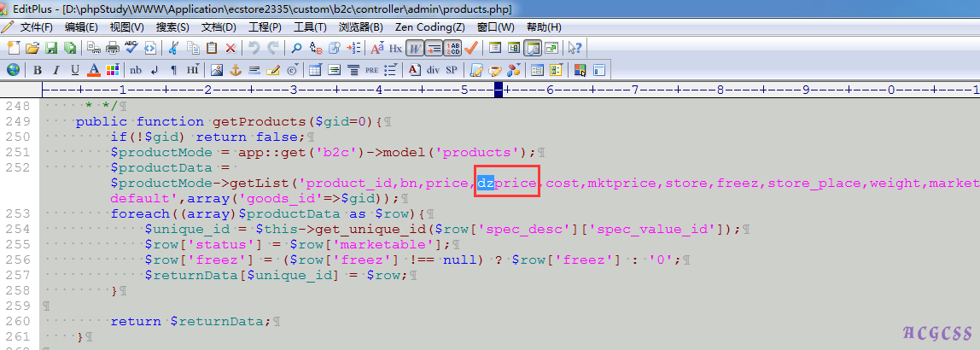980x350 pixels.
Task: Click the Insert image icon
Action: 217,69
